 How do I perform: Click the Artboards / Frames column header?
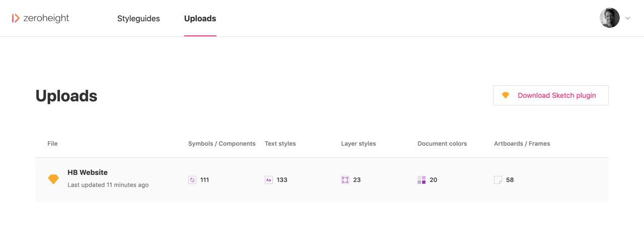(x=522, y=144)
